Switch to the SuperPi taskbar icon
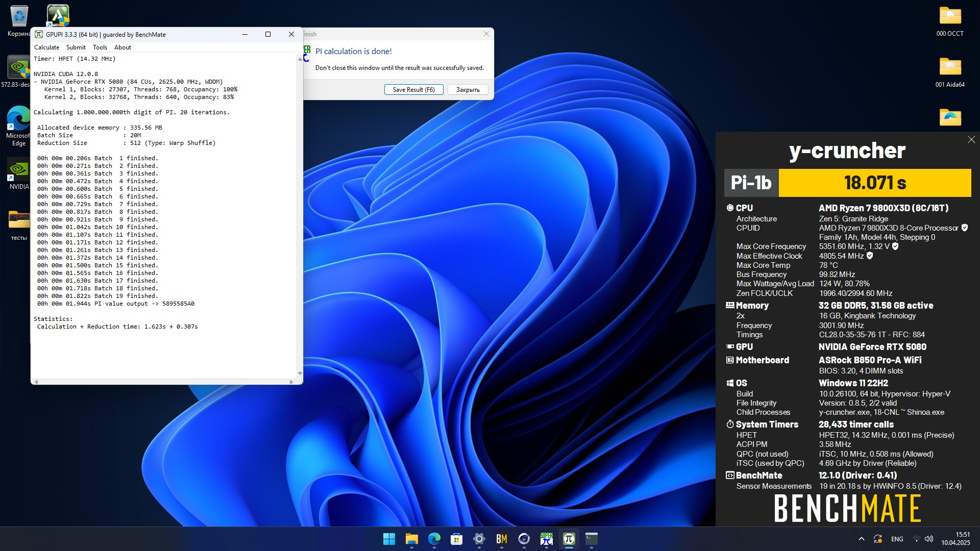Viewport: 980px width, 551px height. pyautogui.click(x=546, y=539)
